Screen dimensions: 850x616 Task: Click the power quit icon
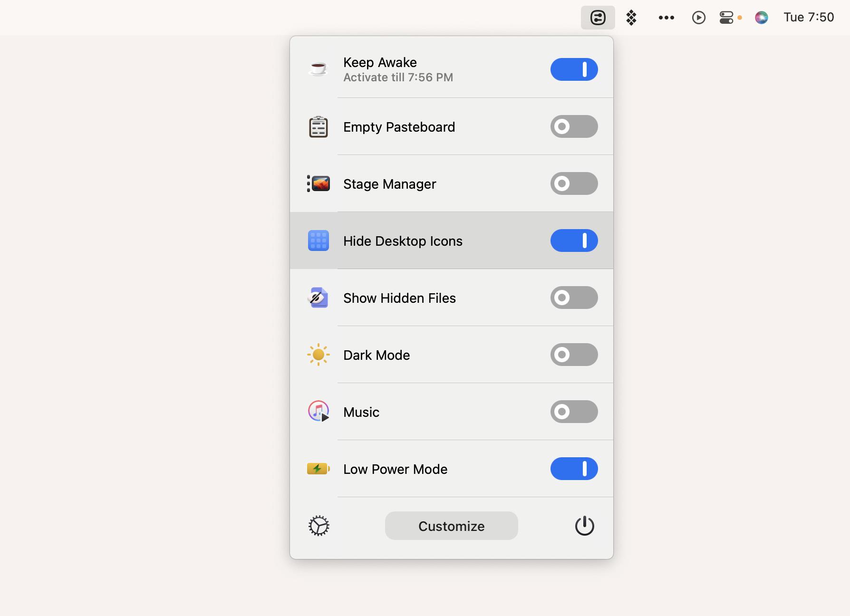[x=585, y=526]
